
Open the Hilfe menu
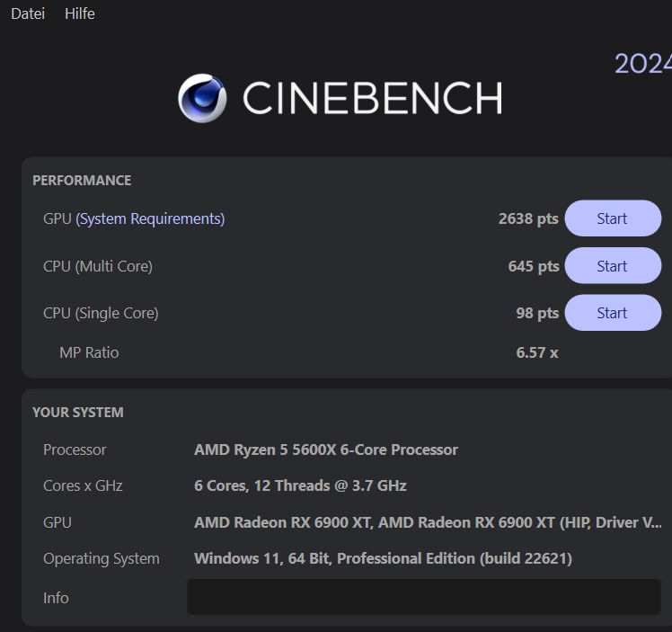coord(80,13)
